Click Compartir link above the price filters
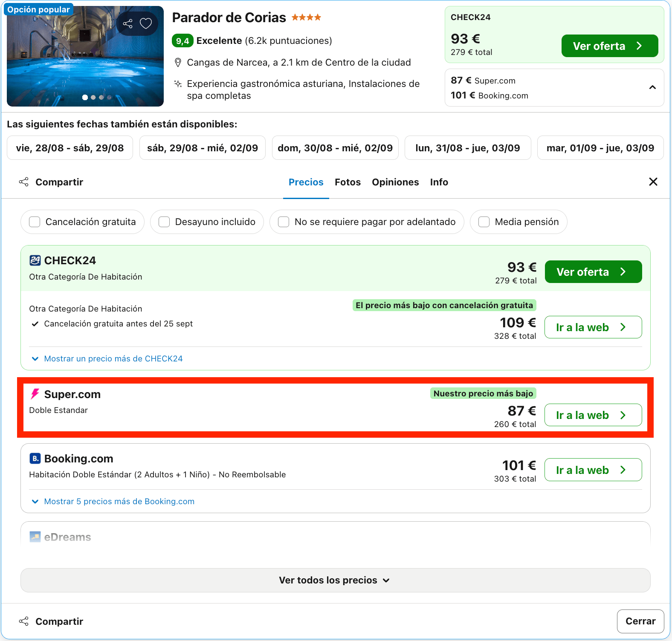 [59, 182]
